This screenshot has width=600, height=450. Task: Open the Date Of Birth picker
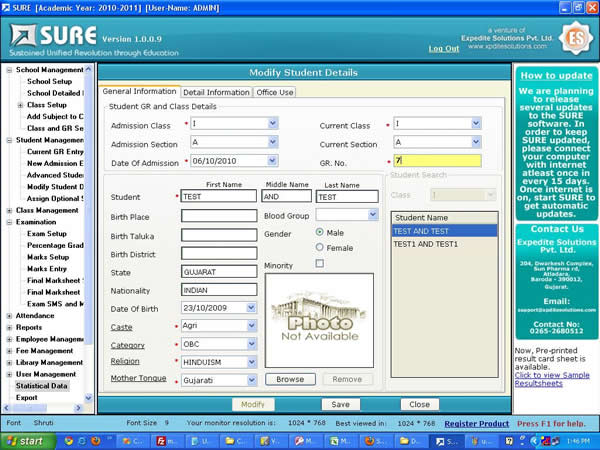pos(251,307)
